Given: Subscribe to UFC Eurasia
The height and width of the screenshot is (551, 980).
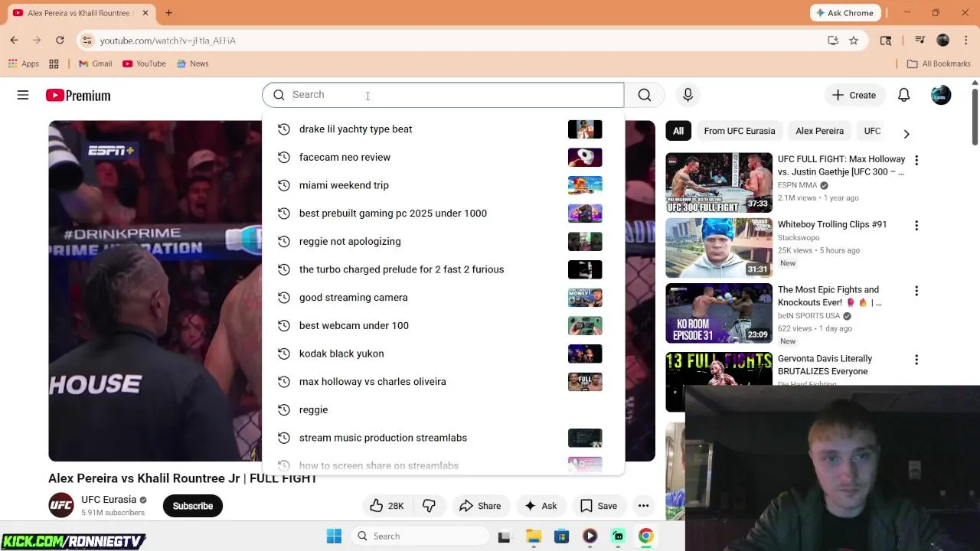Looking at the screenshot, I should pyautogui.click(x=193, y=506).
